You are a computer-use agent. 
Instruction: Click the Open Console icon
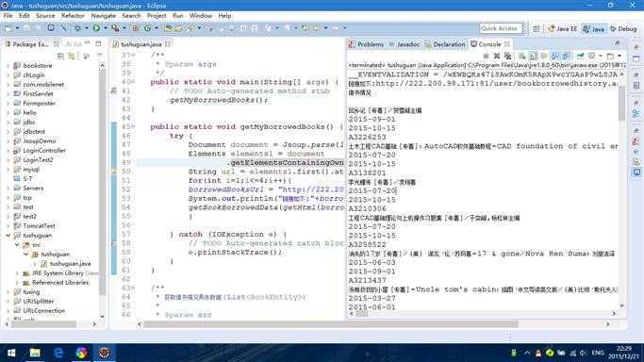point(610,56)
